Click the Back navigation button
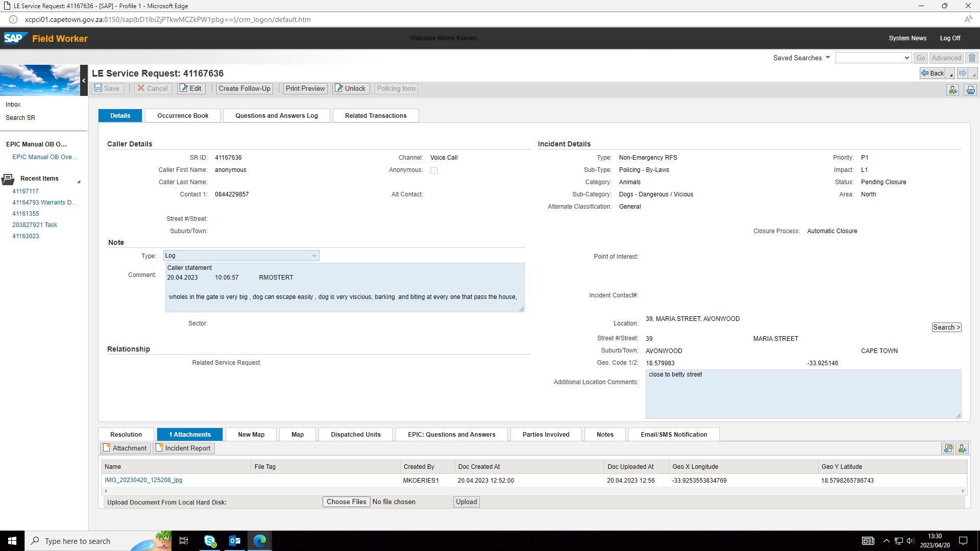Screen dimensions: 980x551 click(x=933, y=73)
